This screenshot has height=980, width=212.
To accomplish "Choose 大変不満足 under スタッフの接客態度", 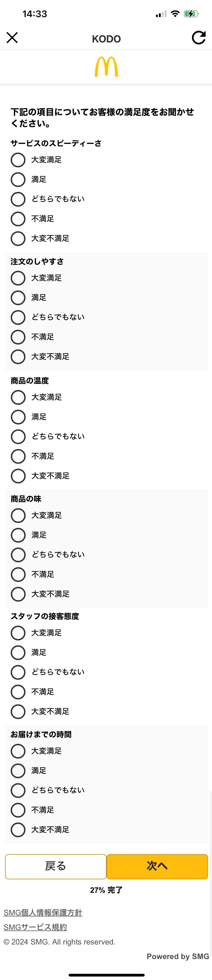I will pyautogui.click(x=18, y=711).
